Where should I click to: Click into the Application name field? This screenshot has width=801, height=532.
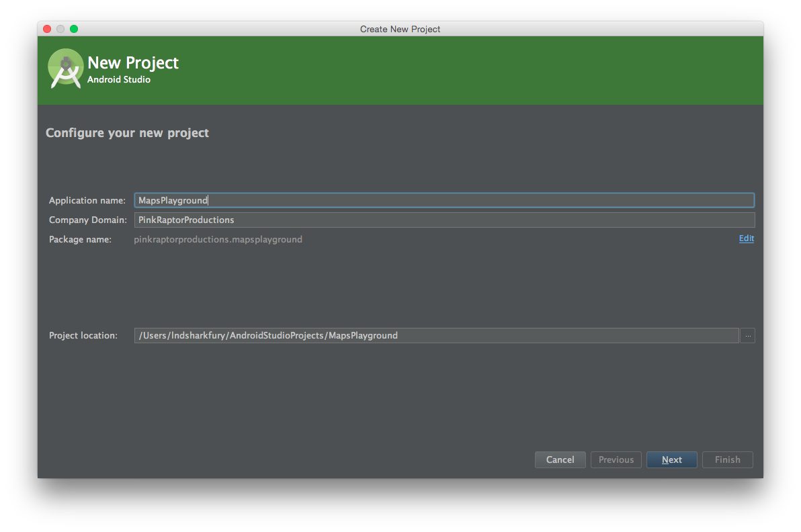pos(444,200)
